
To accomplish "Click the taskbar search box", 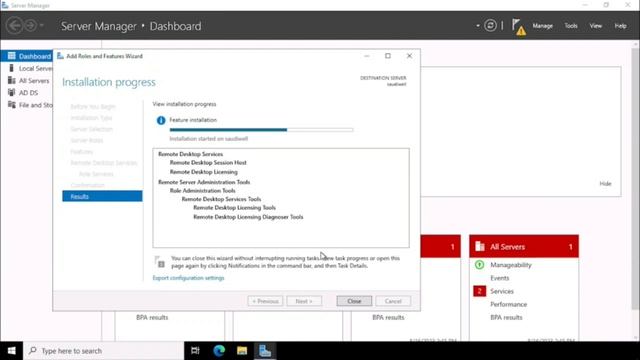I will 104,351.
